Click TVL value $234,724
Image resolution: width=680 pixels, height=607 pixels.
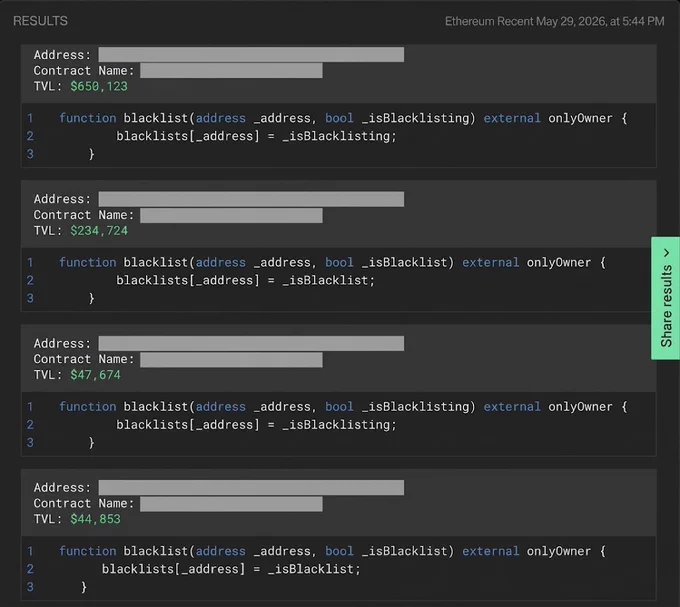[x=99, y=231]
